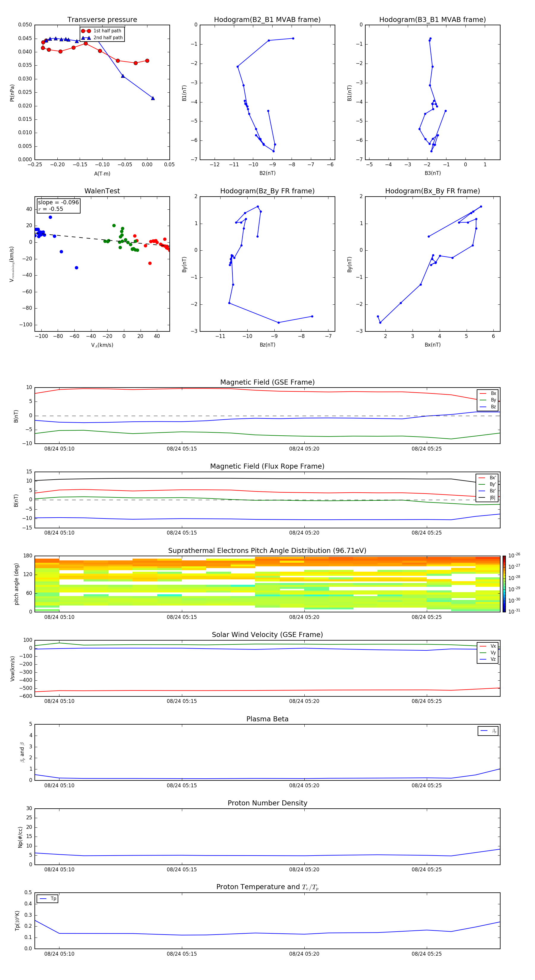Viewport: 535px width, 980px height.
Task: Click the Bz entry in GSE legend
Action: click(x=488, y=407)
